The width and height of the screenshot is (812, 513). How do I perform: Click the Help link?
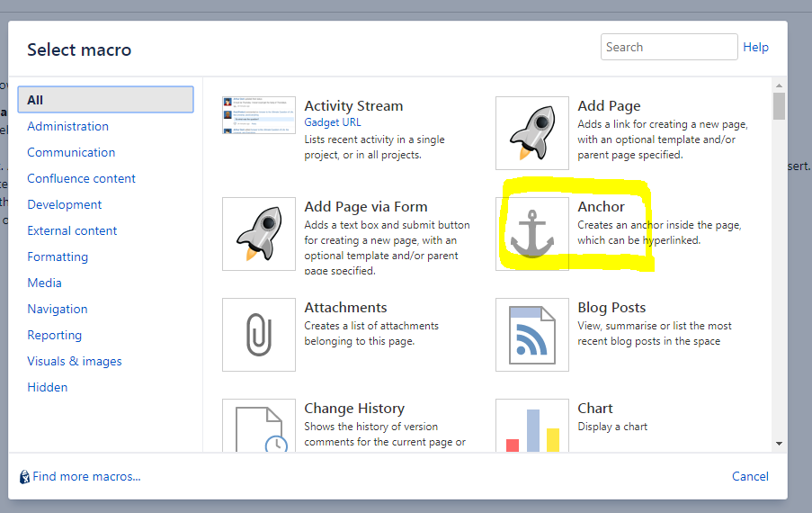click(755, 47)
